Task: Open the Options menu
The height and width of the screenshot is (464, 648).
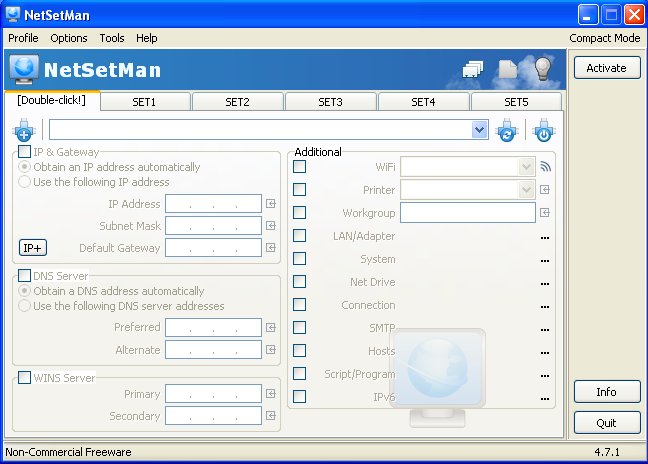Action: click(x=69, y=38)
